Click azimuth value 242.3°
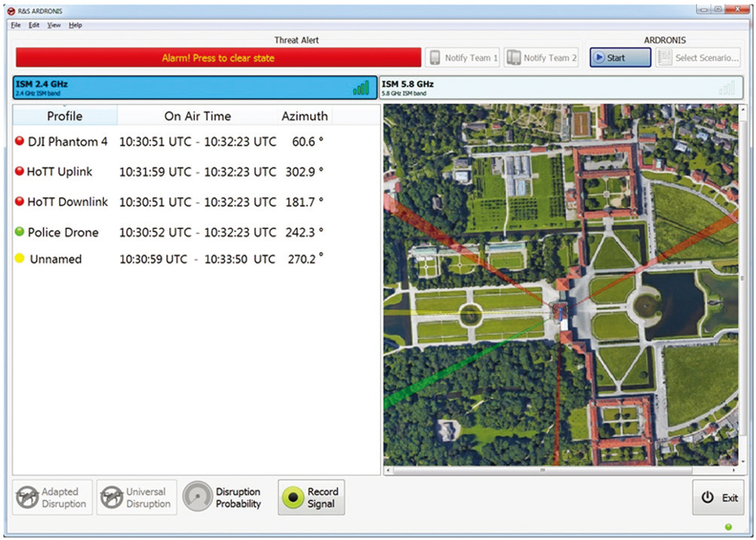 click(x=304, y=232)
